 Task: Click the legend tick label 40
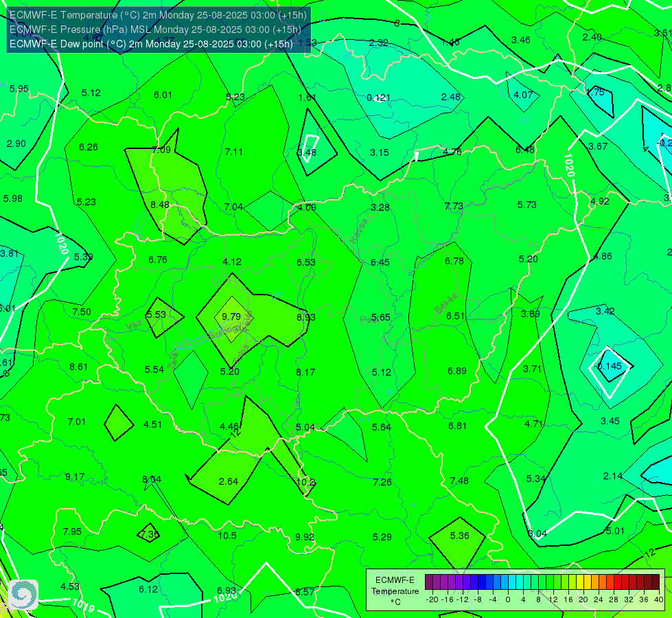click(x=659, y=599)
